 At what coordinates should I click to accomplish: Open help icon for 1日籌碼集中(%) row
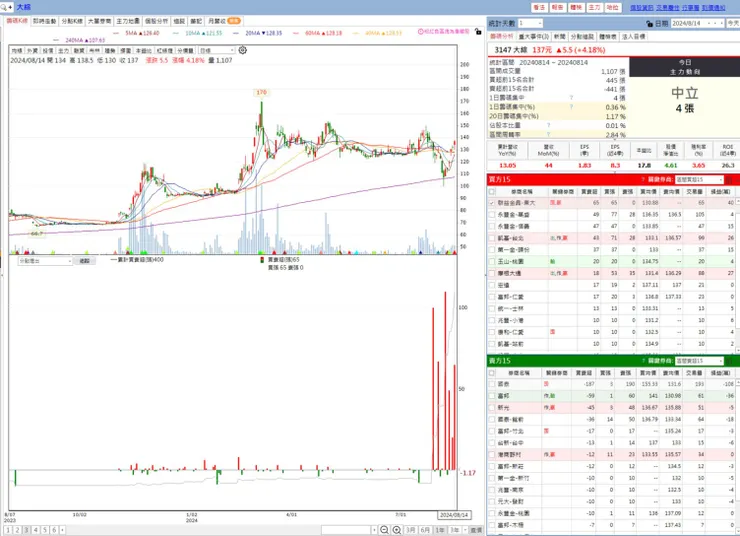point(571,107)
